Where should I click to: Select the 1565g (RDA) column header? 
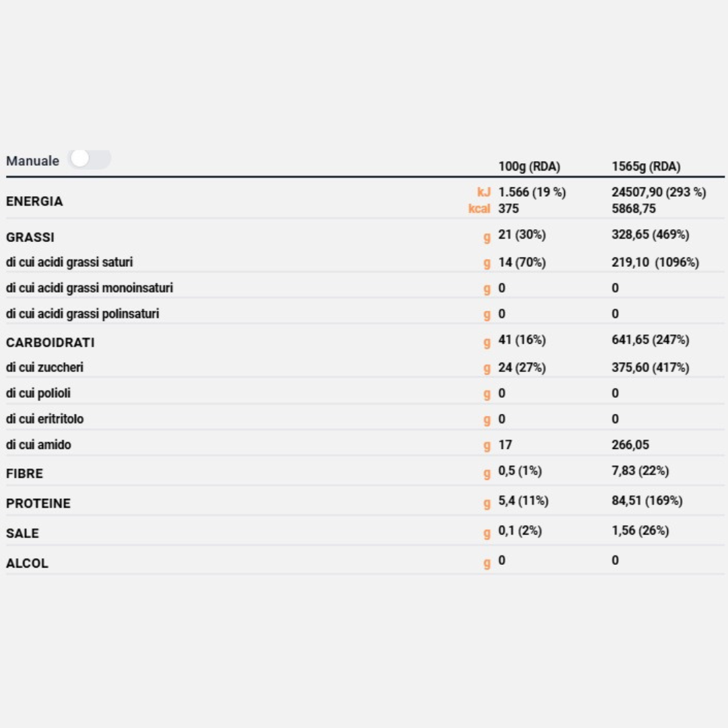click(x=646, y=166)
